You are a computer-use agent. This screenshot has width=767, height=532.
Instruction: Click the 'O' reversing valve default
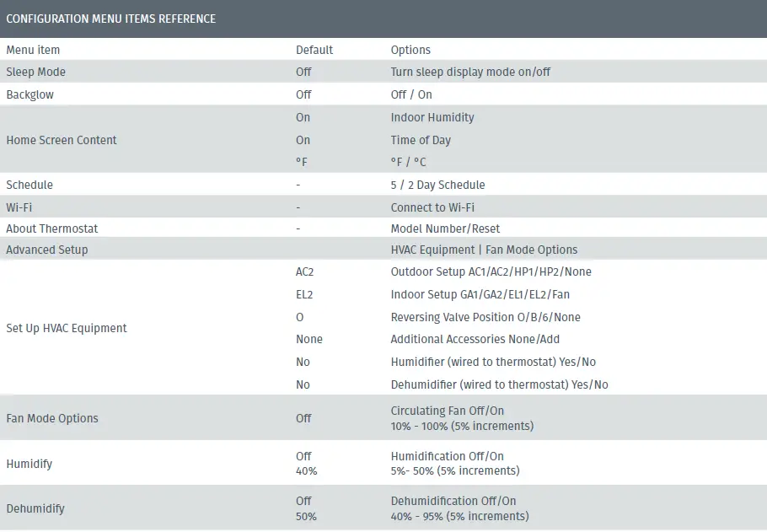click(x=299, y=317)
